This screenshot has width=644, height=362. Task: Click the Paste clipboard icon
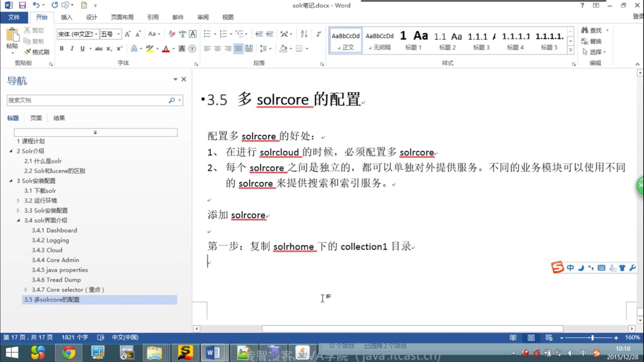click(x=12, y=36)
